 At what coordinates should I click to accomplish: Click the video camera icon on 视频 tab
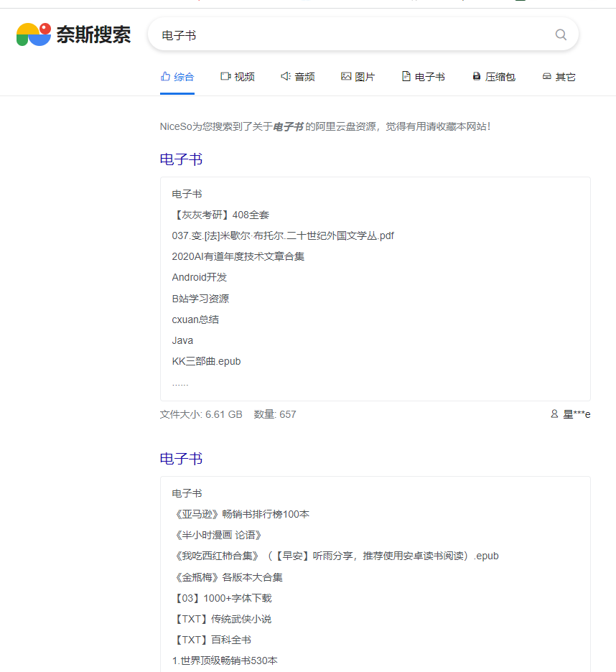click(x=224, y=75)
